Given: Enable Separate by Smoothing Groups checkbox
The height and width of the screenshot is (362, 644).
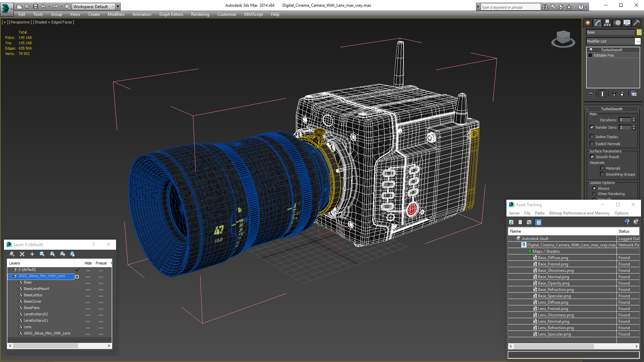Looking at the screenshot, I should click(x=602, y=174).
